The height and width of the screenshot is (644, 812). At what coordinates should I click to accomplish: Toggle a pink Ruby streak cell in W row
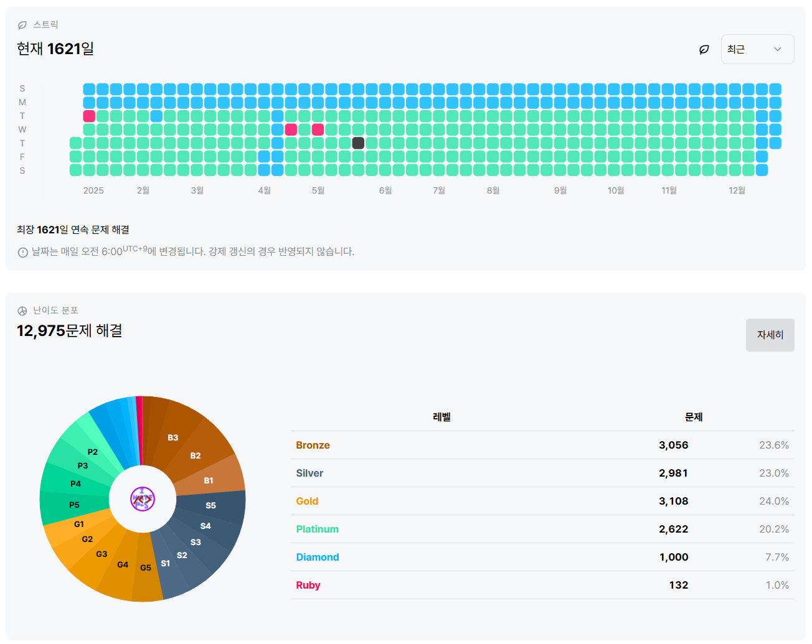[290, 129]
